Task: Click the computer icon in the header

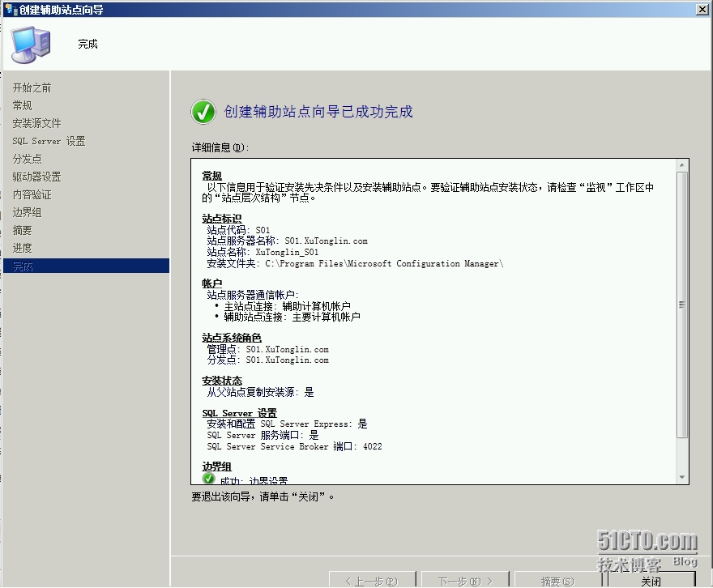Action: [31, 45]
